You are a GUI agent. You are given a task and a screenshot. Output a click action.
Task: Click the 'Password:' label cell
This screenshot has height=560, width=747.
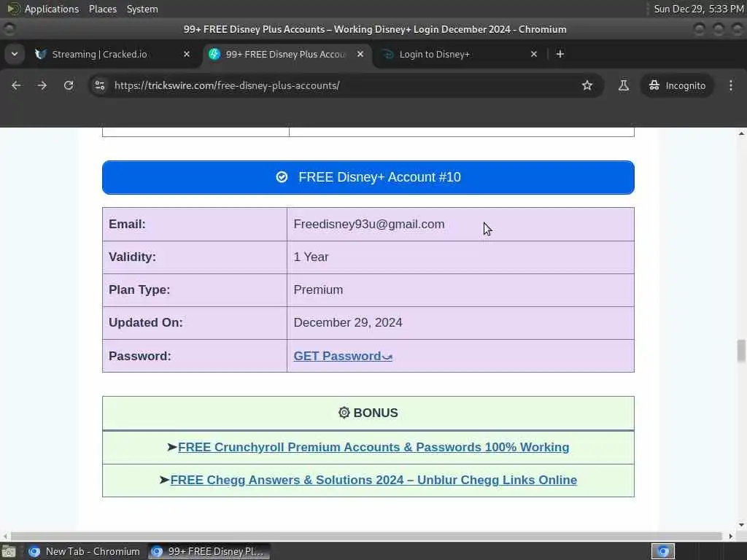[x=194, y=356]
